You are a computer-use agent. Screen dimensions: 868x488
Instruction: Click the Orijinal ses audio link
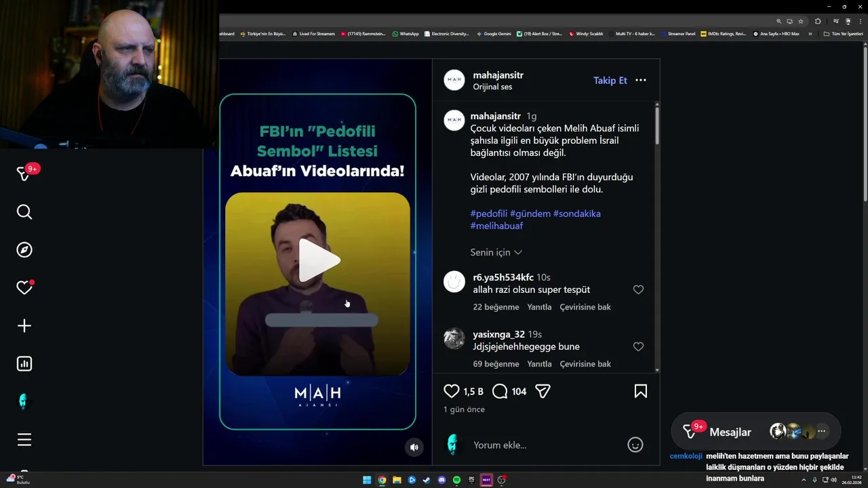pyautogui.click(x=492, y=87)
